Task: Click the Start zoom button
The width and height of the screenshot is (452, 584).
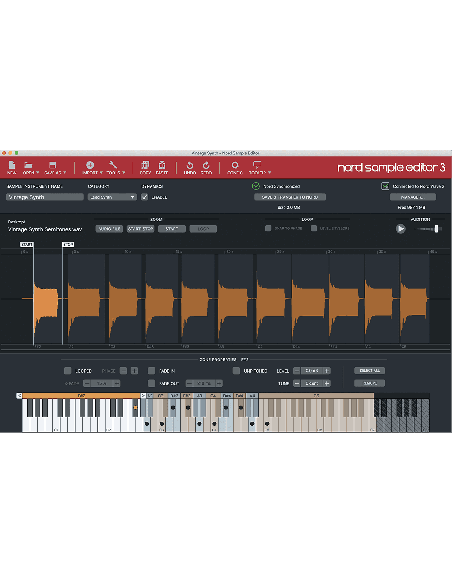Action: coord(172,229)
